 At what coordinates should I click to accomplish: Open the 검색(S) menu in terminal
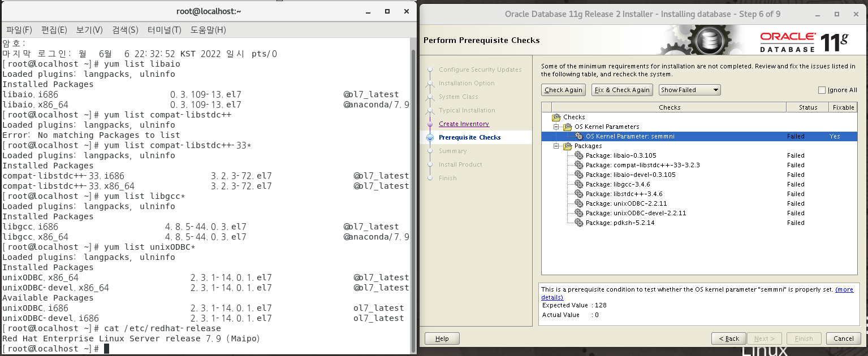[125, 29]
